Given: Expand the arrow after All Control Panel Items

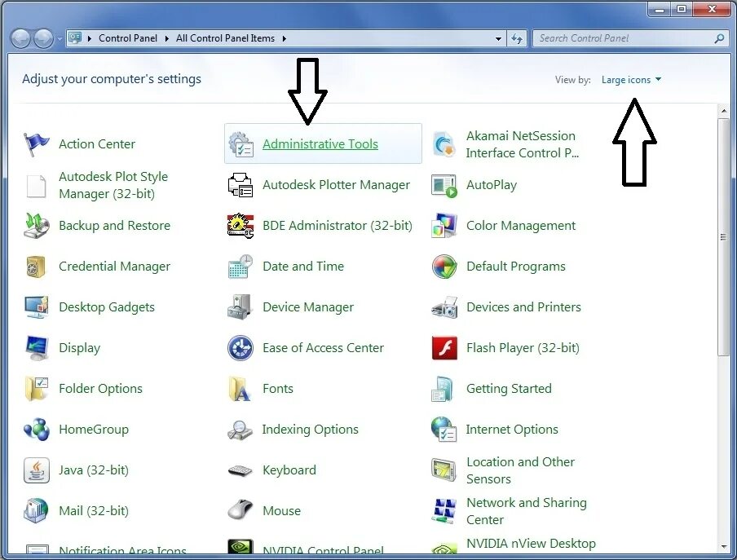Looking at the screenshot, I should pos(285,38).
